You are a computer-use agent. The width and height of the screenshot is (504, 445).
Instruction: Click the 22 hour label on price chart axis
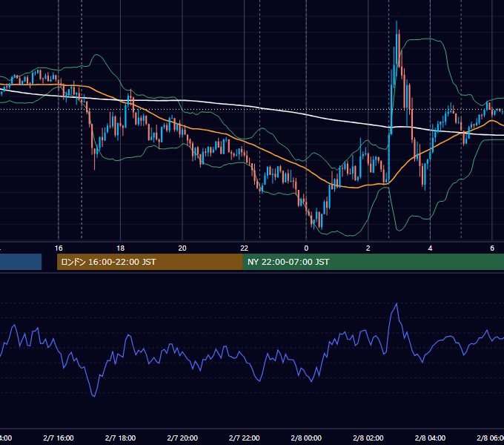(x=245, y=248)
